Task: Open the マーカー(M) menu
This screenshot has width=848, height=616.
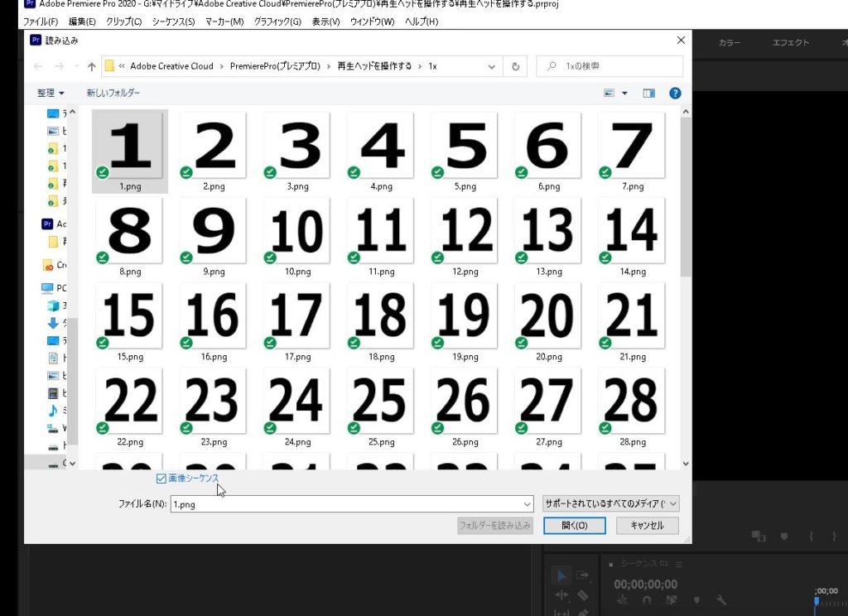Action: pos(224,21)
